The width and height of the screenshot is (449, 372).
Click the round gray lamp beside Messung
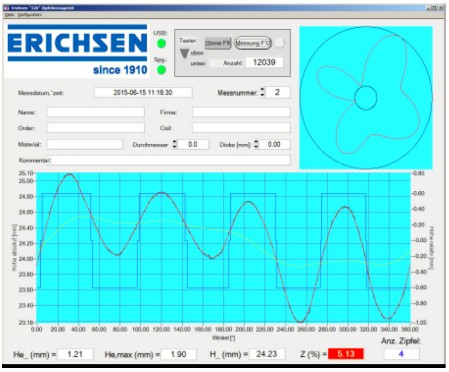[280, 43]
